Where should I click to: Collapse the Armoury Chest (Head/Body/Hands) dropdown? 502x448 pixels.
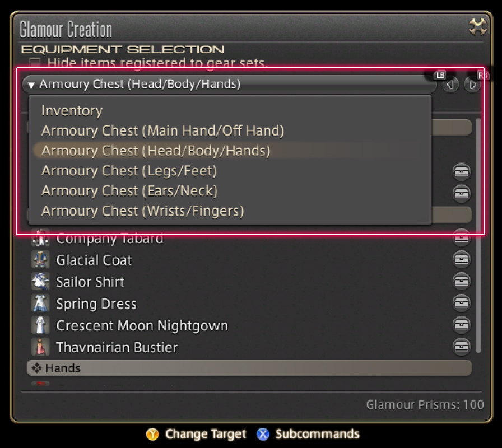230,85
